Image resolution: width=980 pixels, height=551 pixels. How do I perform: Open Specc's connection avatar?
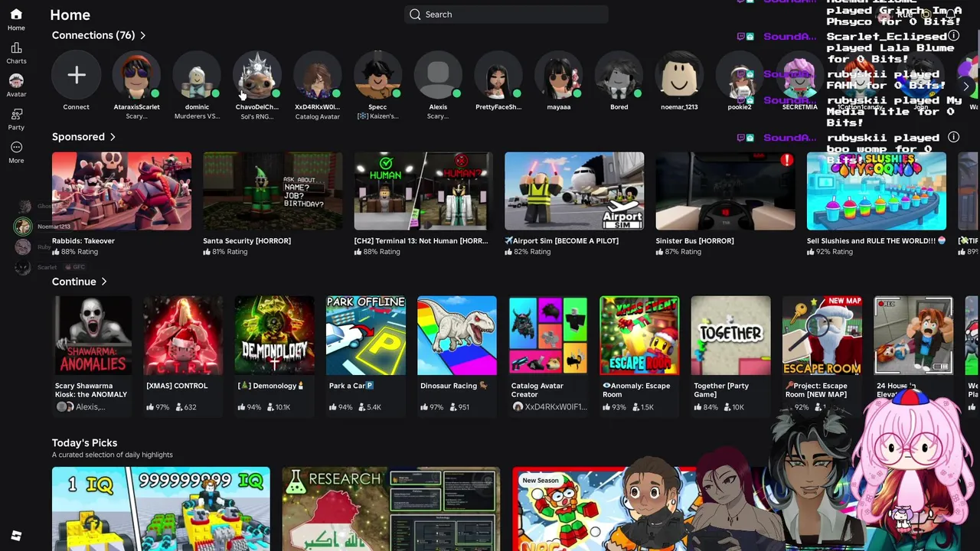[377, 75]
